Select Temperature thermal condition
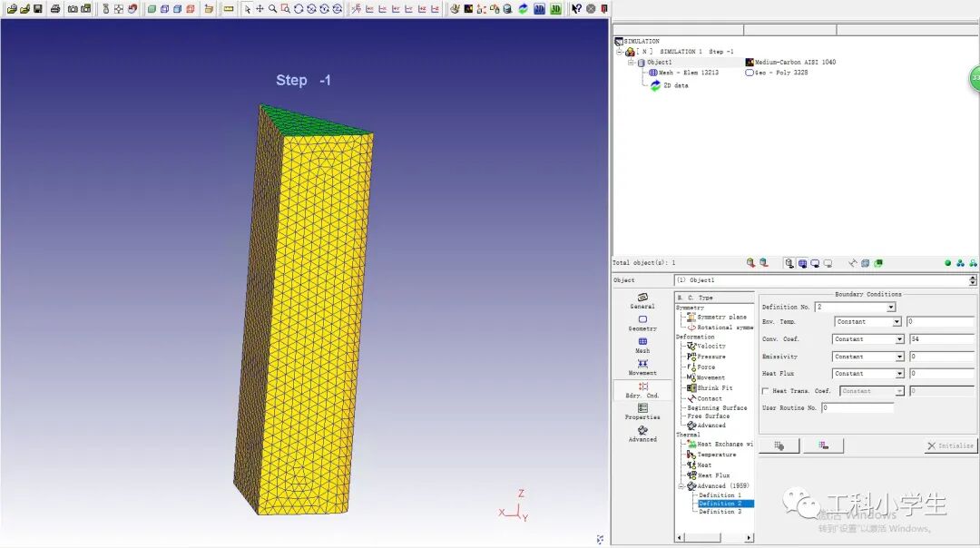Viewport: 980px width, 548px height. [711, 455]
